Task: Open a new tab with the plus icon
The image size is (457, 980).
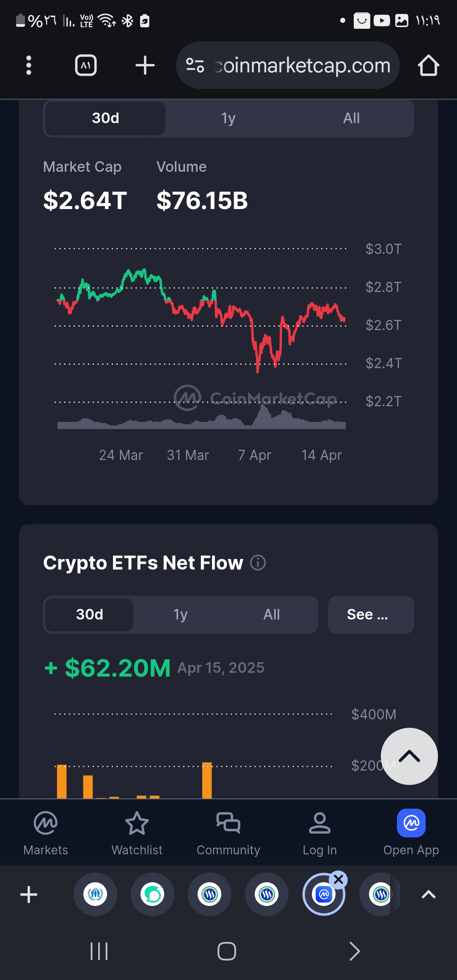Action: 145,66
